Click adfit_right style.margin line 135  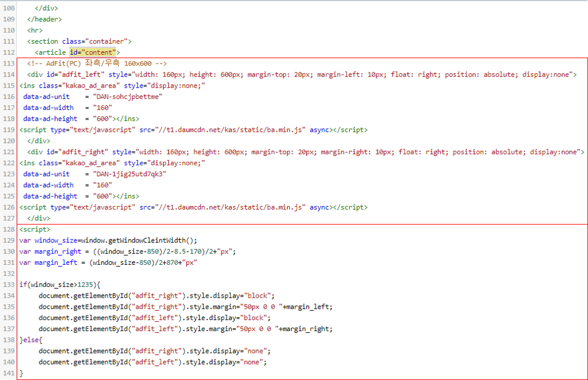pyautogui.click(x=186, y=307)
